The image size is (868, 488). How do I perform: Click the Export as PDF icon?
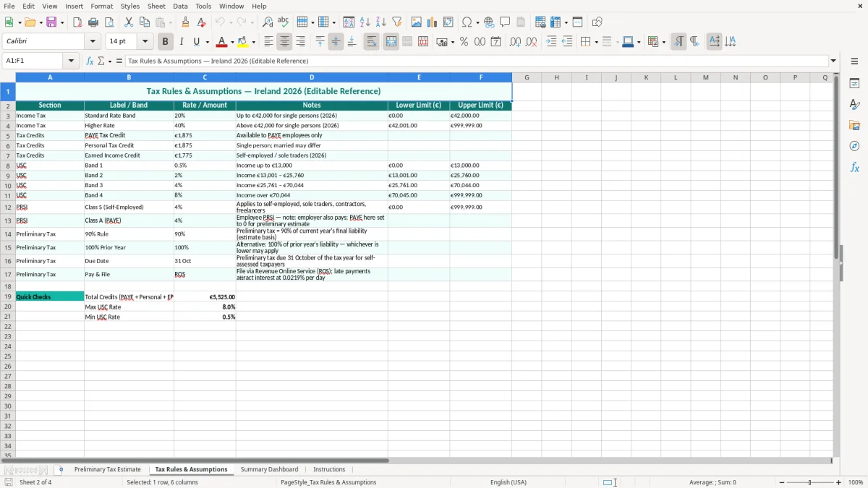pyautogui.click(x=77, y=22)
